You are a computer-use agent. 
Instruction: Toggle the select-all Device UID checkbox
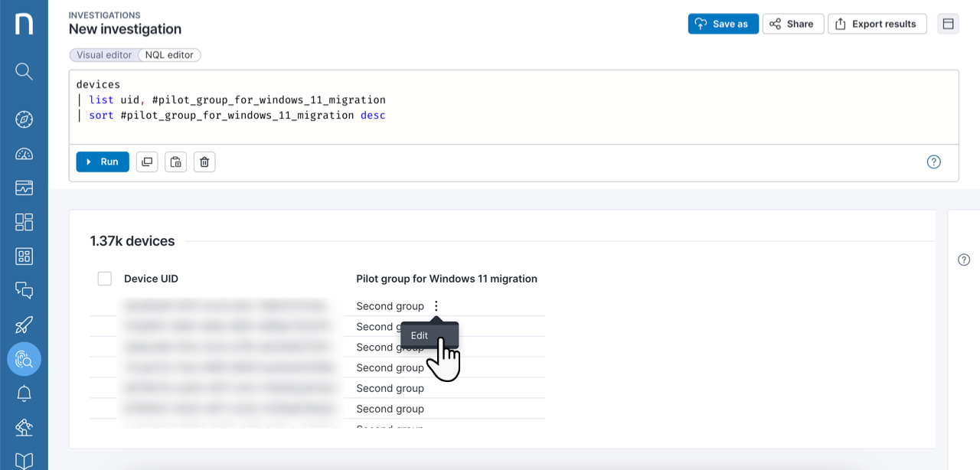(105, 279)
